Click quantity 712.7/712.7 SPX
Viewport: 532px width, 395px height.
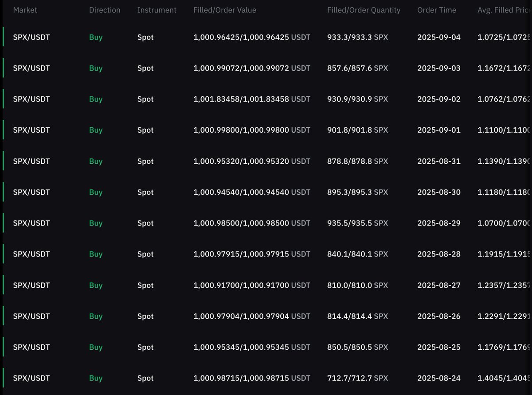[x=357, y=379]
